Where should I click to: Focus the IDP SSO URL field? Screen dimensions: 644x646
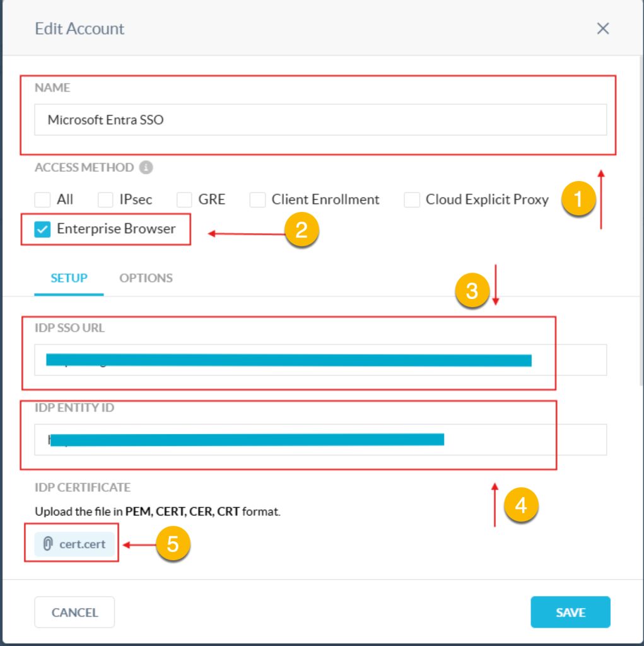320,360
